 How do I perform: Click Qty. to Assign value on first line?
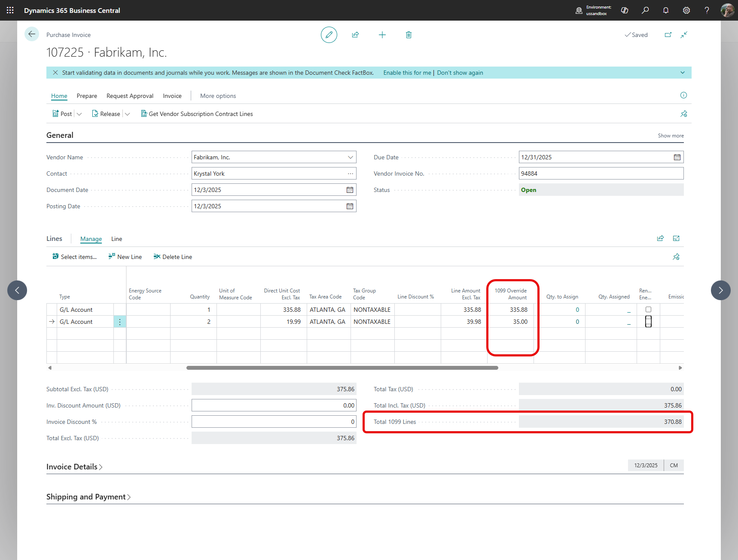click(x=577, y=310)
